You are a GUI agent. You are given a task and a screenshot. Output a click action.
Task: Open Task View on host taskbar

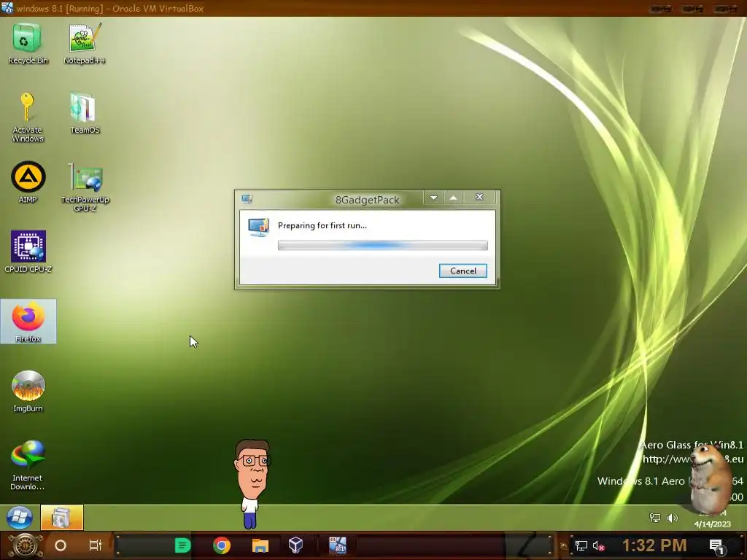[96, 545]
